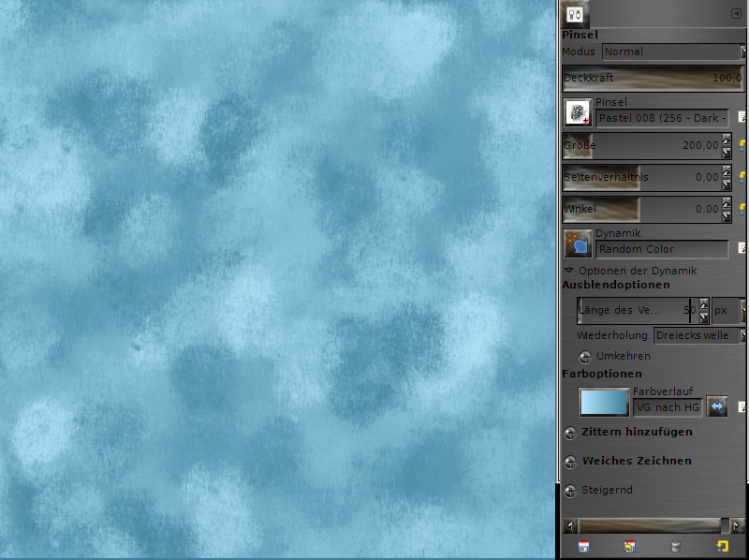Screen dimensions: 749x560
Task: Expand the Steigernd section
Action: pos(570,490)
